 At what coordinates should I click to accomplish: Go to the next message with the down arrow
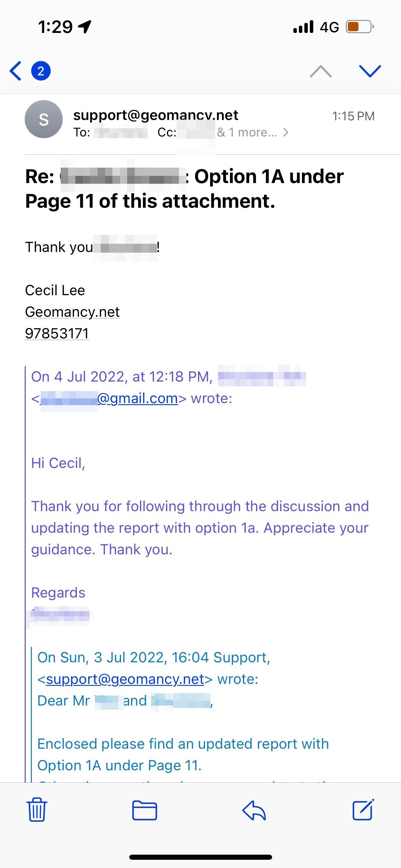click(x=370, y=71)
